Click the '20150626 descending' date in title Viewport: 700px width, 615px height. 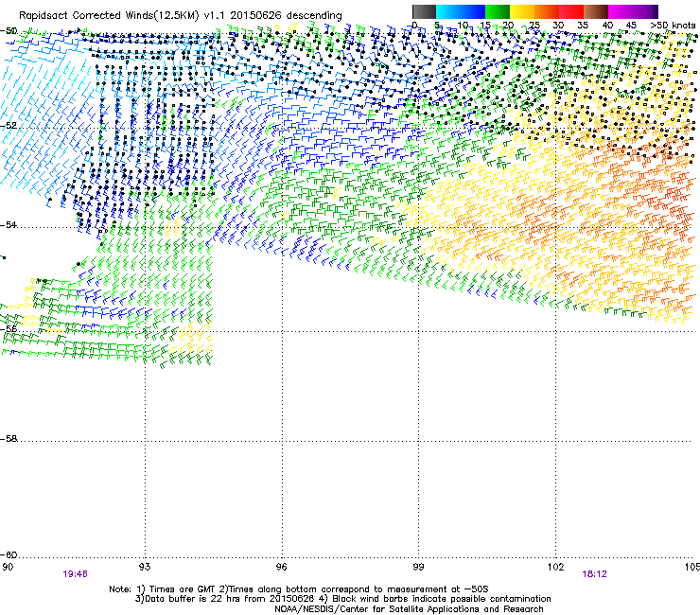pos(286,16)
